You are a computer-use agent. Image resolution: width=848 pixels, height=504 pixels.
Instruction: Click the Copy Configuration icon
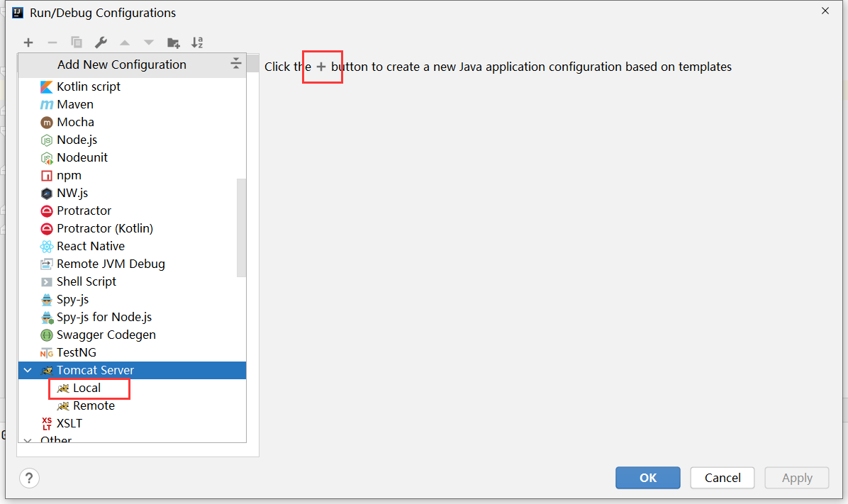tap(77, 43)
